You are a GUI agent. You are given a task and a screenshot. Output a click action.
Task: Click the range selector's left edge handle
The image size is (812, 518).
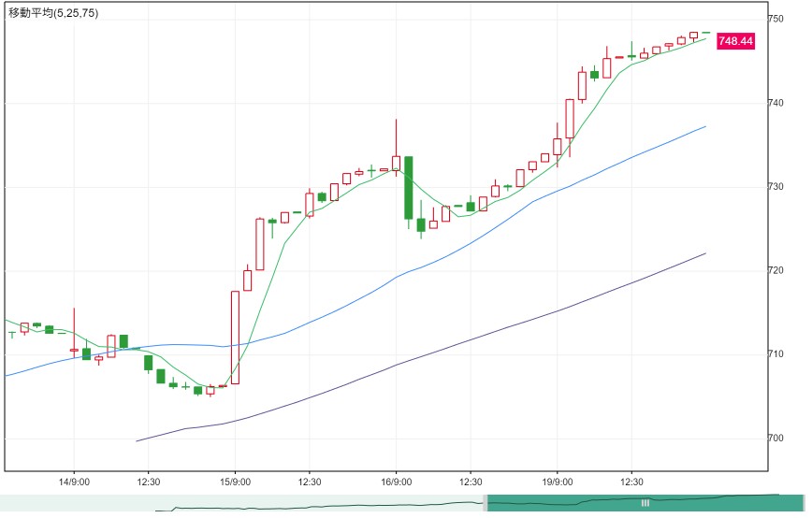click(486, 503)
